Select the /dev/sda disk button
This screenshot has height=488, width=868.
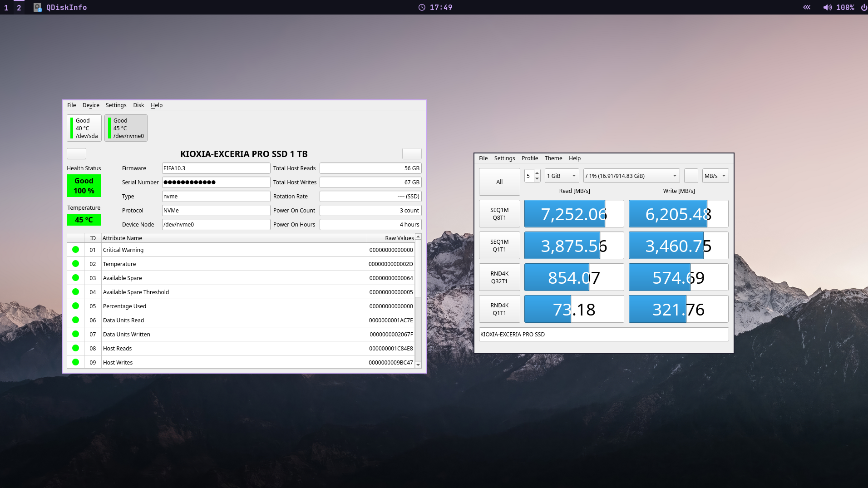click(84, 128)
